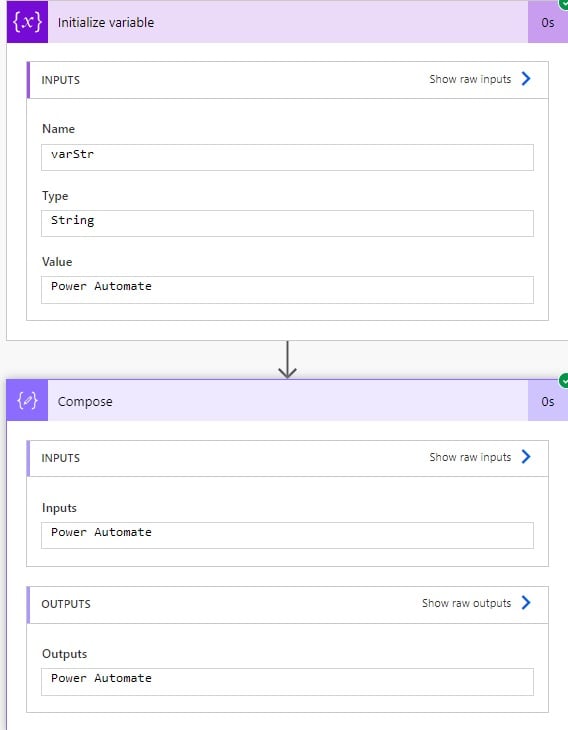Select the Value field with Power Automate
The width and height of the screenshot is (568, 730).
287,290
